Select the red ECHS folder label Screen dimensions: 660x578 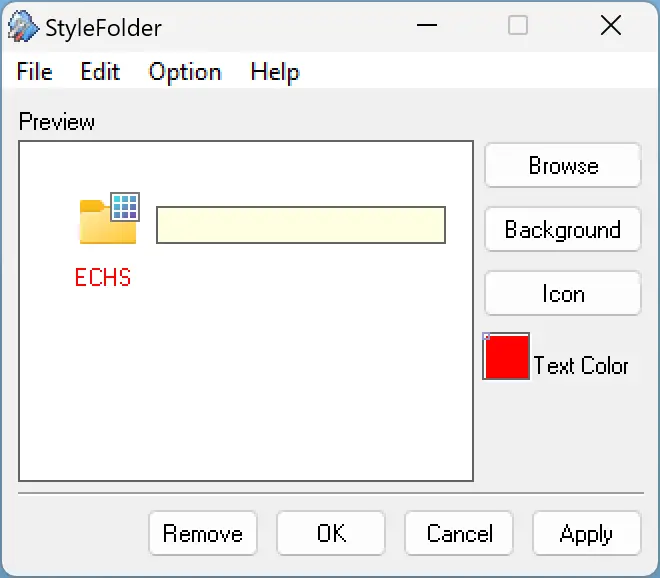(103, 277)
